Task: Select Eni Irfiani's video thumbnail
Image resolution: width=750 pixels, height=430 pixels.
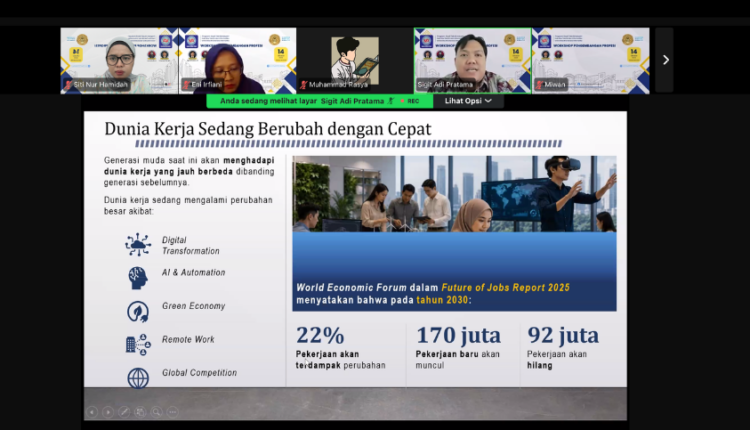Action: (237, 61)
